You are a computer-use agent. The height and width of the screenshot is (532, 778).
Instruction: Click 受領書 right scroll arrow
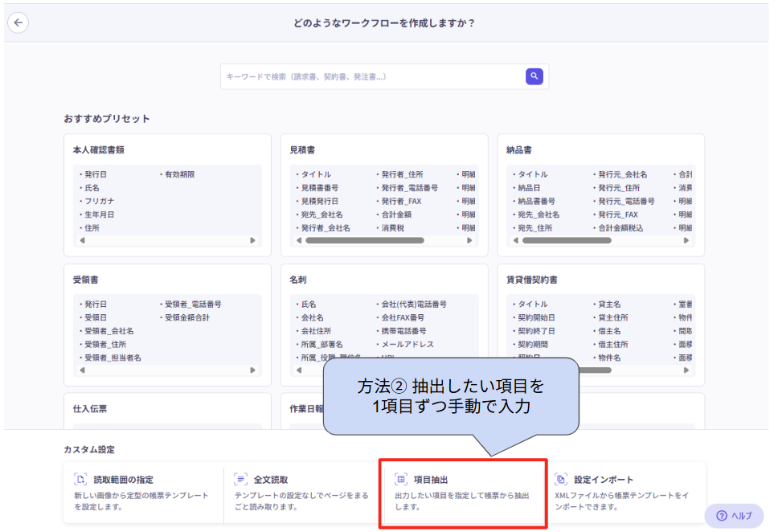tap(253, 370)
